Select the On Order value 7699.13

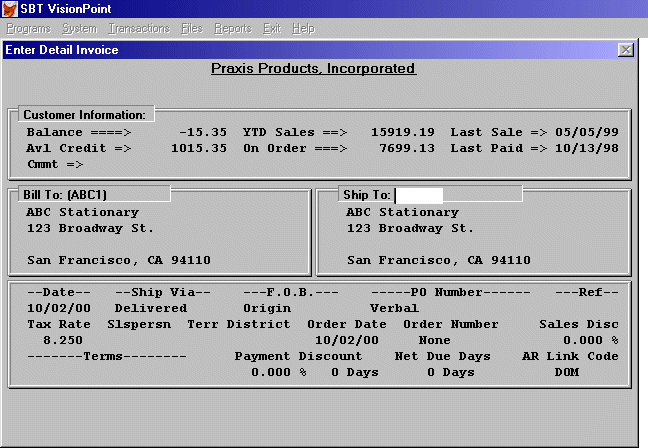407,148
